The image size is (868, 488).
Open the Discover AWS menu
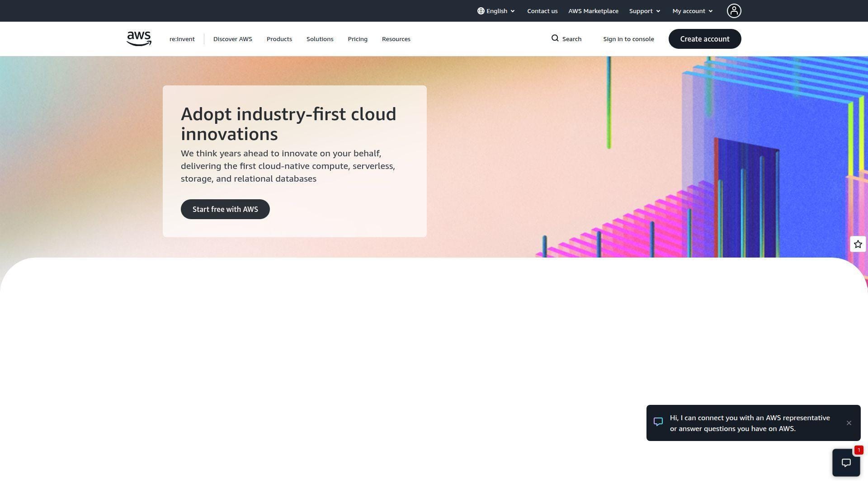232,39
